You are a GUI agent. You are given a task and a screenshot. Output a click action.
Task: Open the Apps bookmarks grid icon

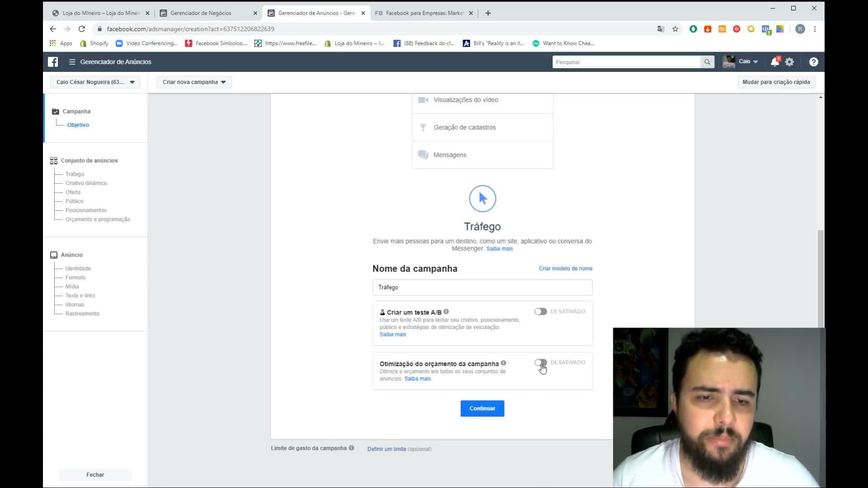[53, 43]
